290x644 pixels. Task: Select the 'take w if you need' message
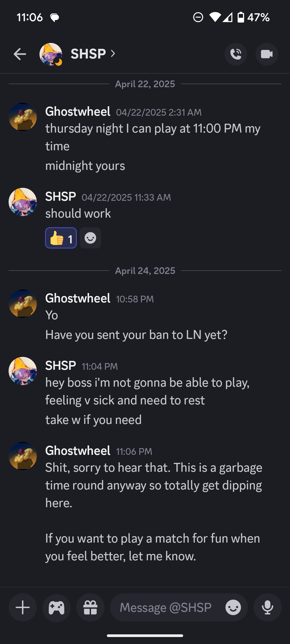(x=93, y=420)
